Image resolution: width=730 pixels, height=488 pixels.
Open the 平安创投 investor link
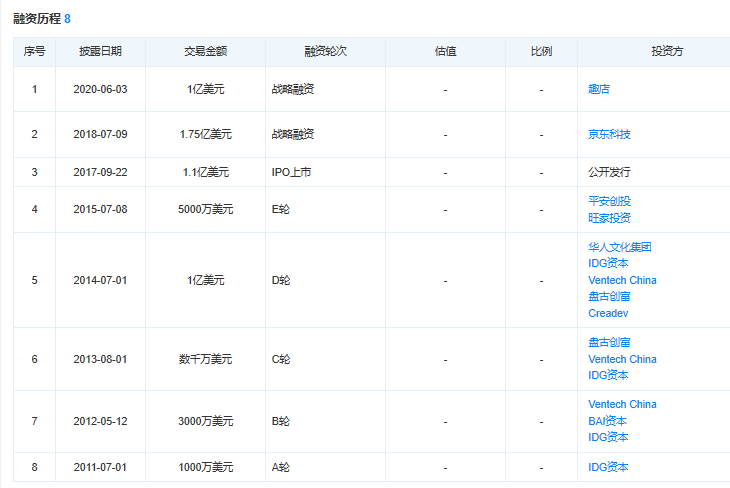[x=609, y=201]
